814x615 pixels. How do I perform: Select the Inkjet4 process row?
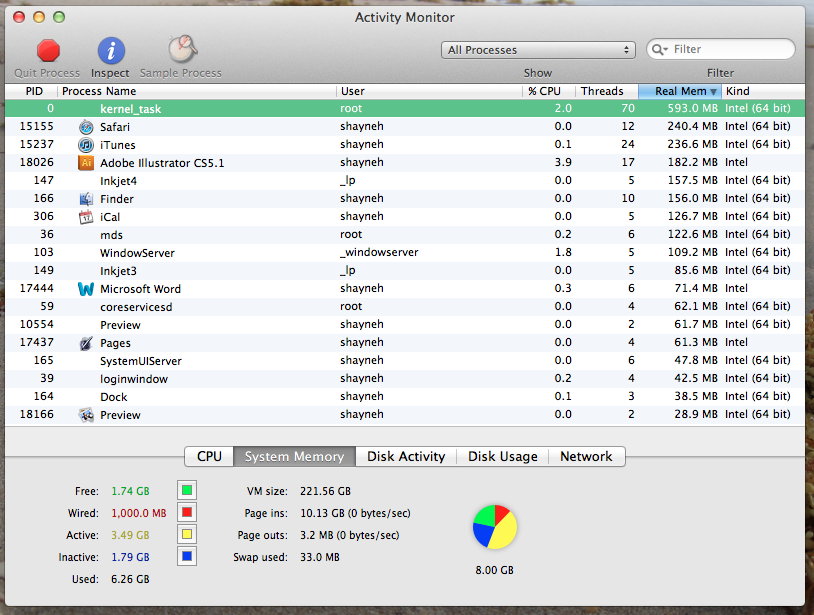coord(405,181)
